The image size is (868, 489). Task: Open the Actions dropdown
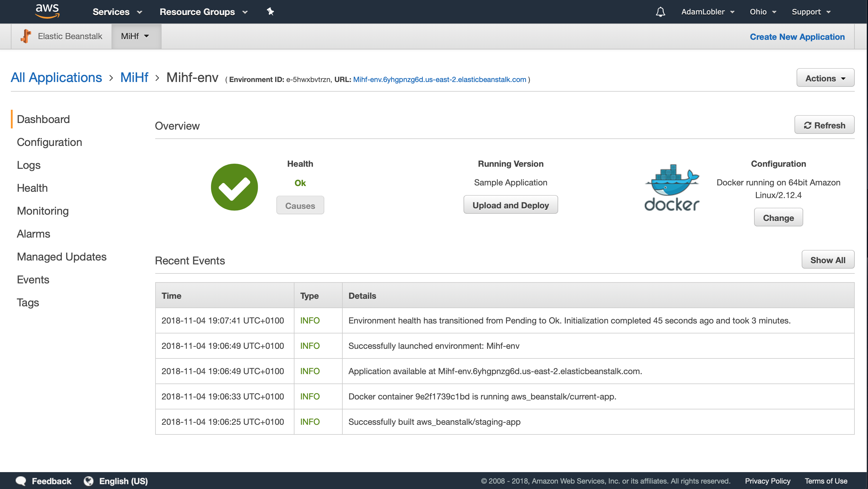pos(825,78)
